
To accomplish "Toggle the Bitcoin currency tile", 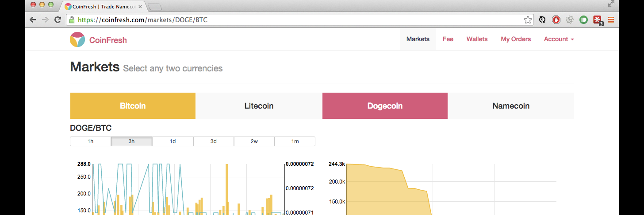I will coord(133,106).
